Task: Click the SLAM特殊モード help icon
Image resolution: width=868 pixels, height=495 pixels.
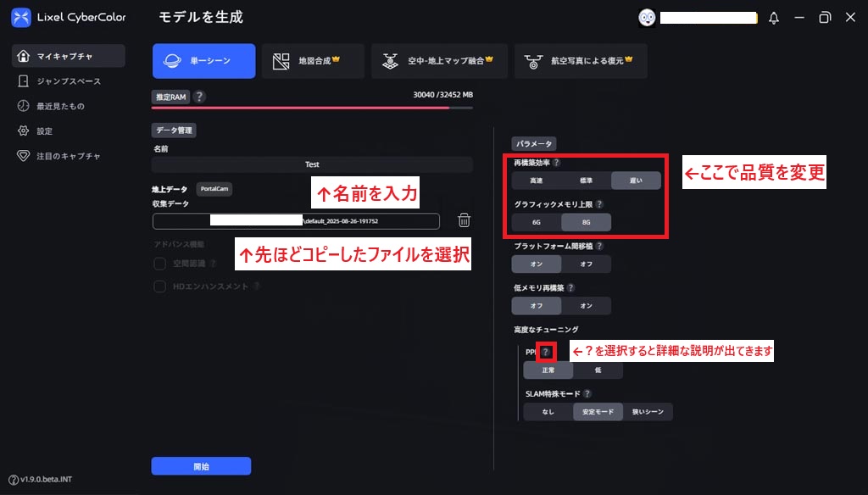Action: [587, 394]
